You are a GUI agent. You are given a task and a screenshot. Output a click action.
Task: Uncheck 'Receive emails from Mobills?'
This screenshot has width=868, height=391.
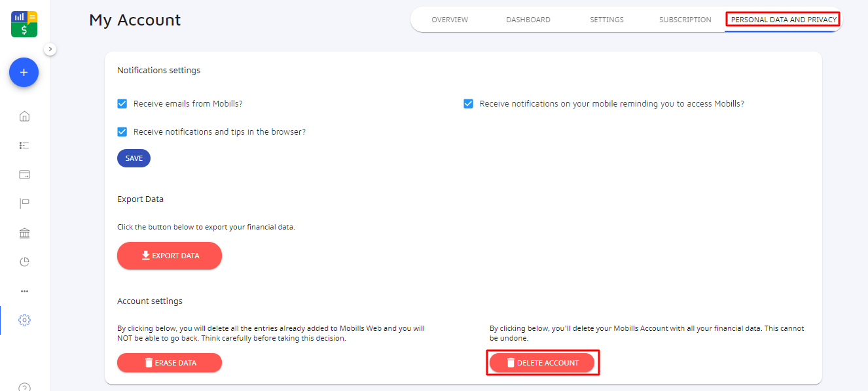122,103
